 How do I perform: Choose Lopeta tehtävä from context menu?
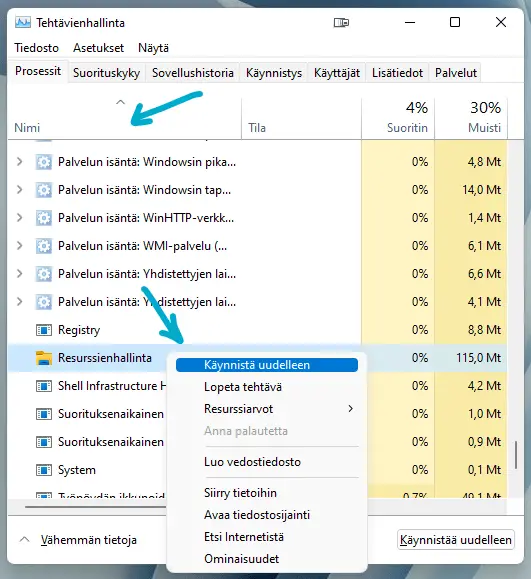pos(267,387)
